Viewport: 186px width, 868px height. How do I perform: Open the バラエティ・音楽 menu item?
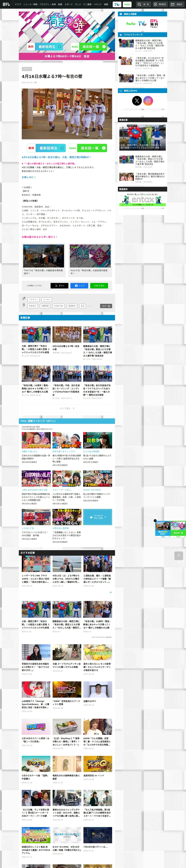coord(48,4)
